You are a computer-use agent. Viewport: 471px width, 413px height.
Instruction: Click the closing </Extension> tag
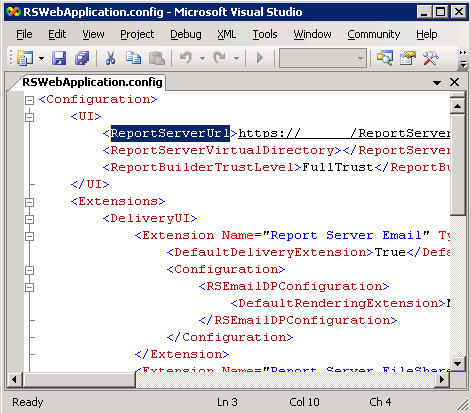tap(182, 354)
